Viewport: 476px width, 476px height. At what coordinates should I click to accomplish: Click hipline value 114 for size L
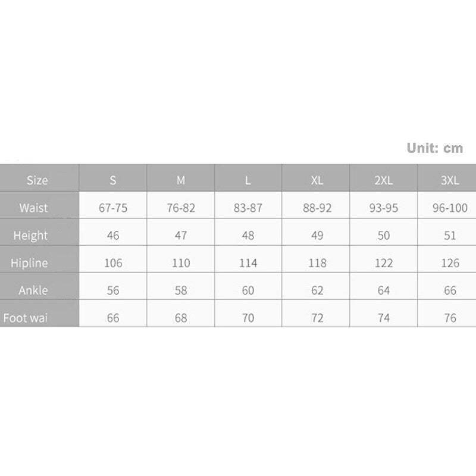[x=248, y=263]
